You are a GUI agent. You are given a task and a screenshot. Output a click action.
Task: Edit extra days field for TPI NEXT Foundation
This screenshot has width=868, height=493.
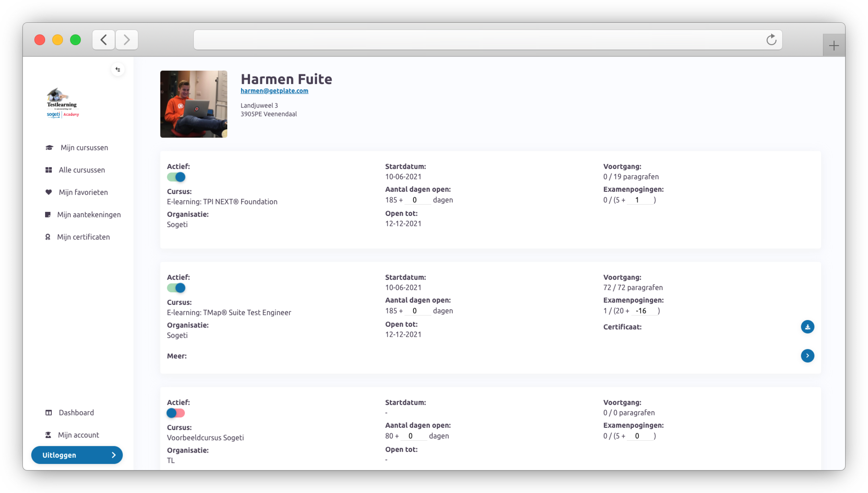point(417,200)
